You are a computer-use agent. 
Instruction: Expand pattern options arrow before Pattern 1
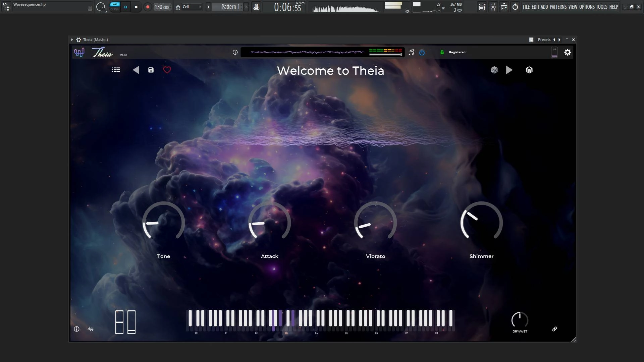[x=208, y=7]
